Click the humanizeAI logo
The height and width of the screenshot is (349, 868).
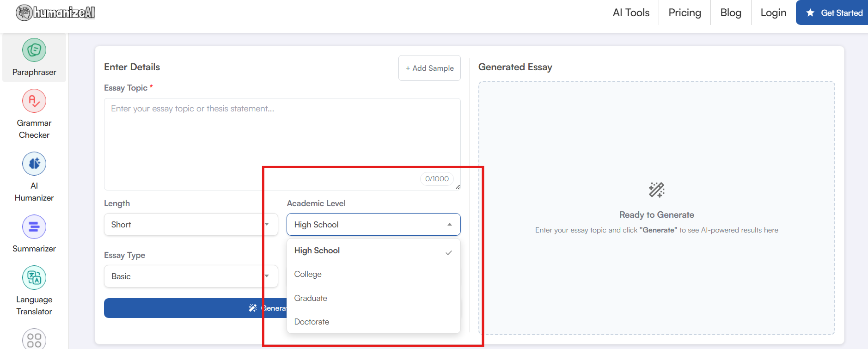(x=55, y=13)
